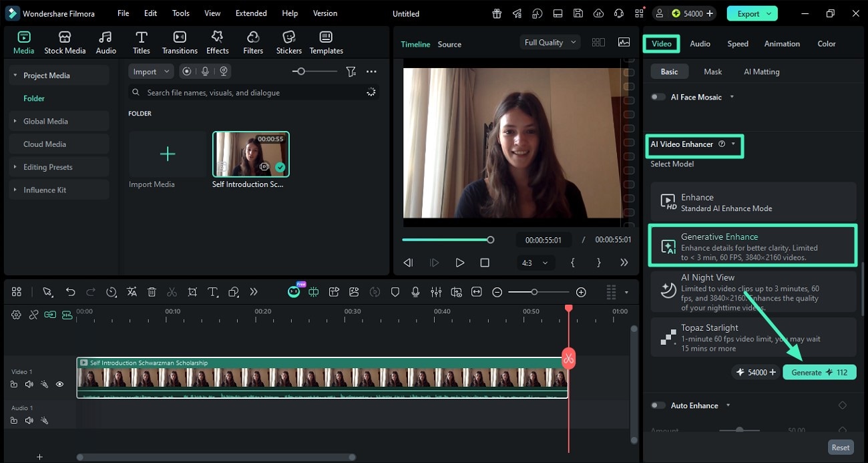The image size is (868, 463).
Task: Open the Full Quality dropdown
Action: [x=550, y=42]
